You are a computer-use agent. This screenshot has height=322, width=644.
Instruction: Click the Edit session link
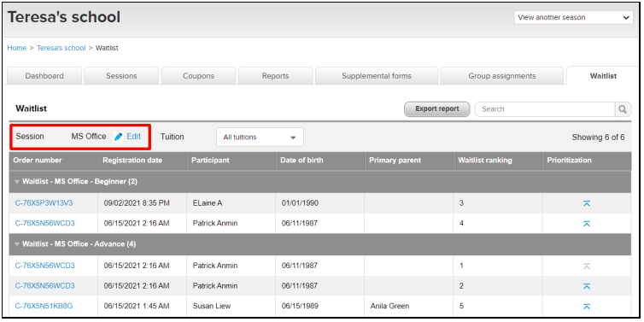[133, 137]
